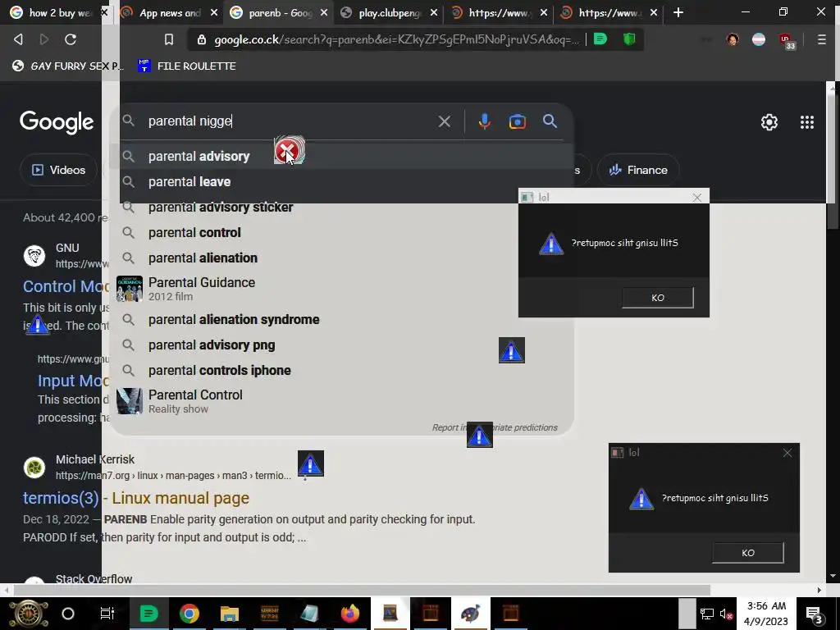Open Chrome from the taskbar
This screenshot has width=840, height=630.
click(x=189, y=614)
